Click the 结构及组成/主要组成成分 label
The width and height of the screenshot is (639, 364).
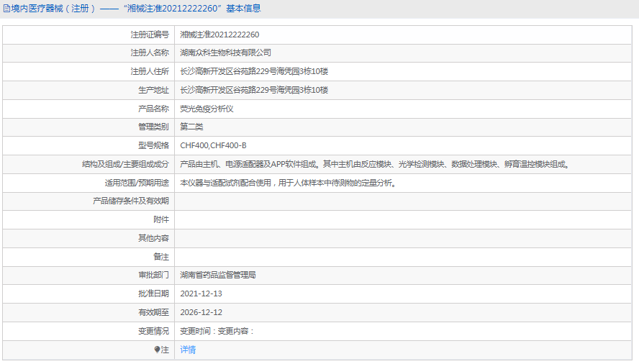point(125,164)
